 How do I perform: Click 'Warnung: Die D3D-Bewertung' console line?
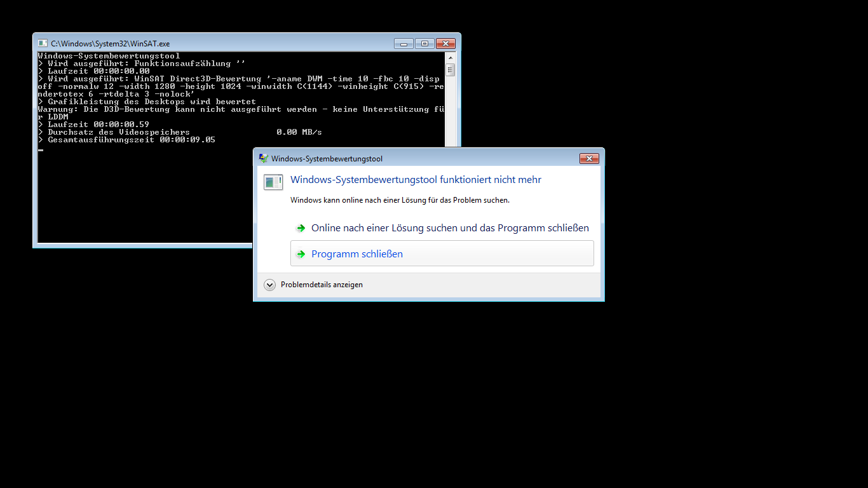241,112
